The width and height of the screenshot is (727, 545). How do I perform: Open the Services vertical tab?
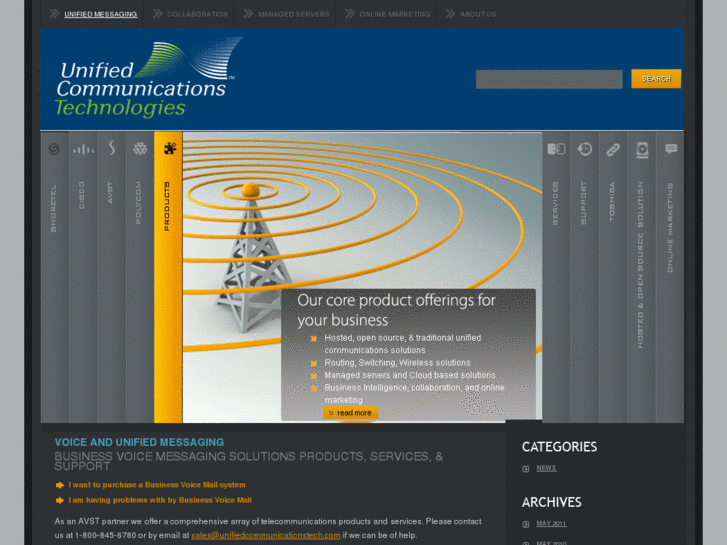click(x=556, y=277)
